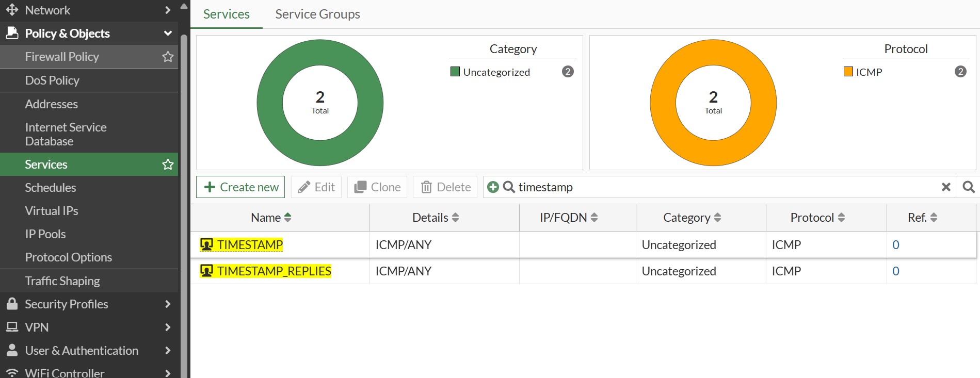The image size is (980, 378).
Task: Click the User & Authentication person icon
Action: coord(12,350)
